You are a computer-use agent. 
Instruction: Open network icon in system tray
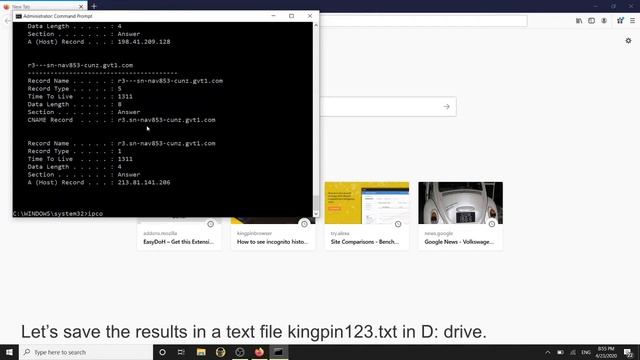pyautogui.click(x=573, y=352)
